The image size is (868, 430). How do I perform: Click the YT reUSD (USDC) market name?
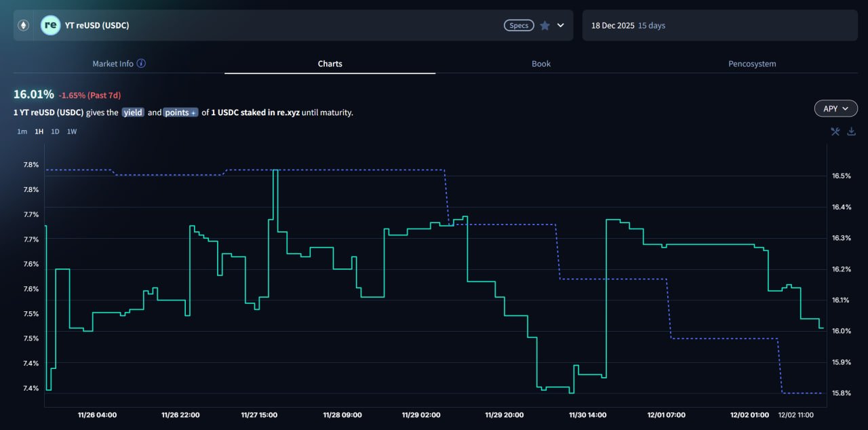(x=96, y=26)
